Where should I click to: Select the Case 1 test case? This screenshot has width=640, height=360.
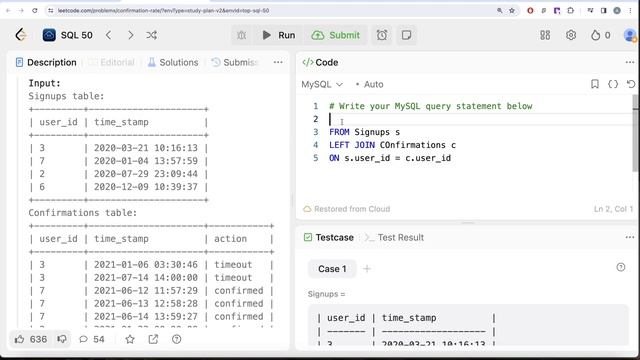[x=332, y=269]
